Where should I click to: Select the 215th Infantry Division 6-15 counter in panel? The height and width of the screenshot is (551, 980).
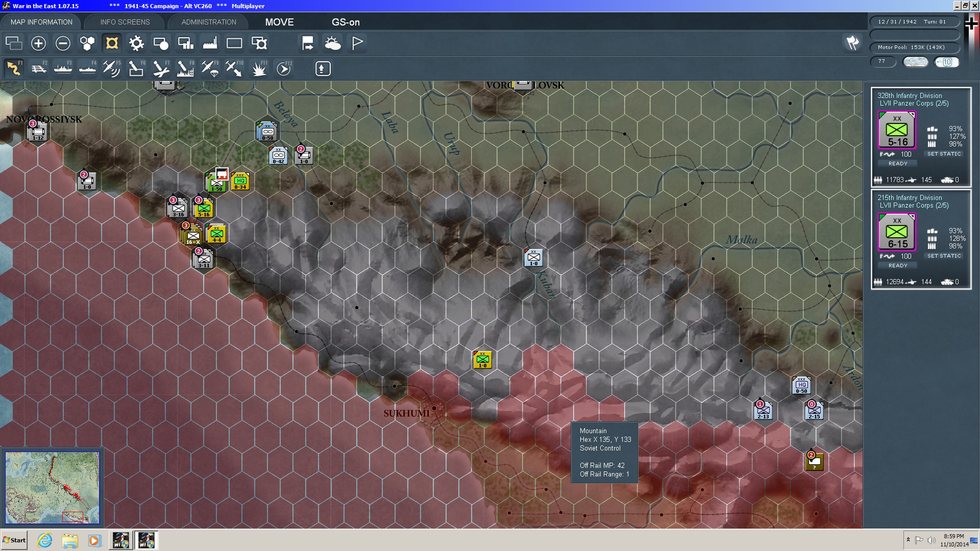[897, 232]
